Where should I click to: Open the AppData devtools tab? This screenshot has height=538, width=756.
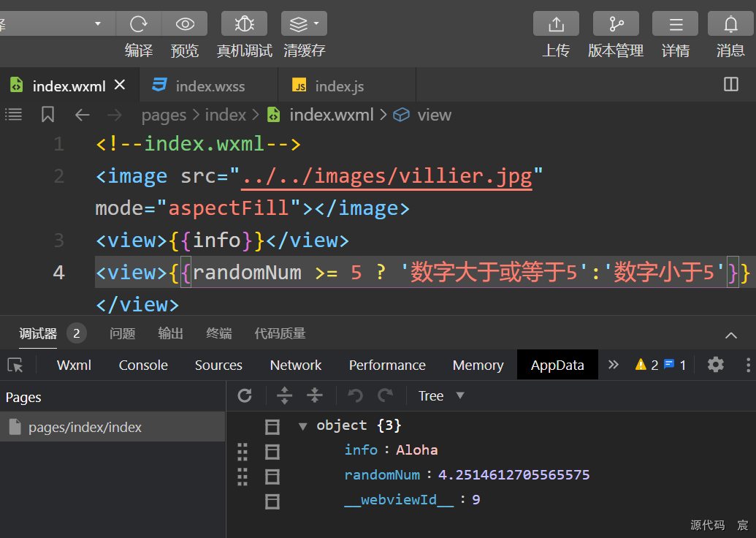(557, 365)
